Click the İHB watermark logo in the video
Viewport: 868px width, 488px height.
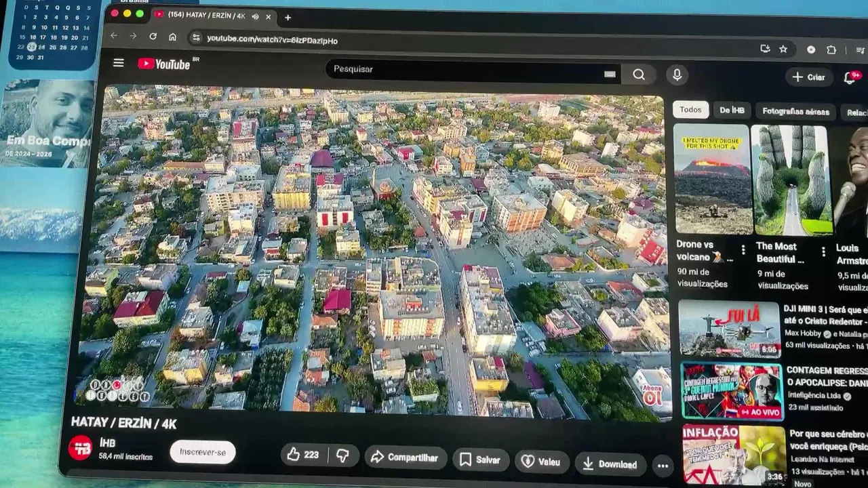click(119, 390)
